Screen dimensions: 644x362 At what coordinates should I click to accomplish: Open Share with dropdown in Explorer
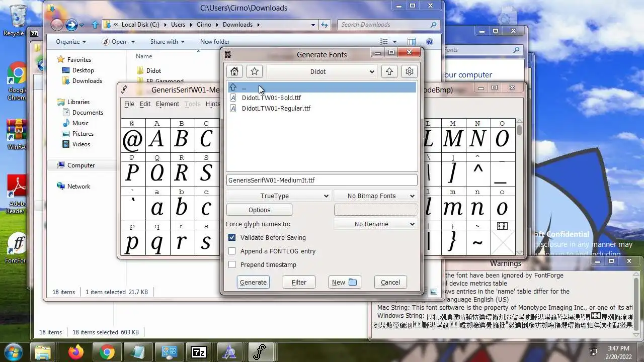point(168,42)
